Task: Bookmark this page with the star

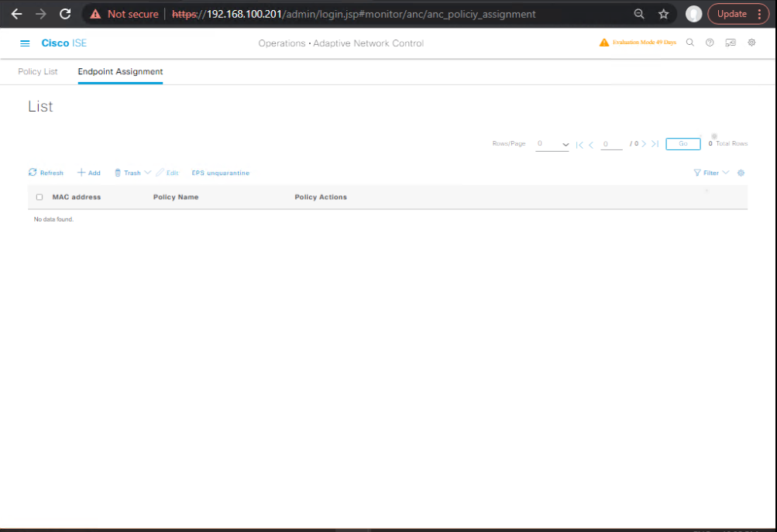Action: click(x=664, y=14)
